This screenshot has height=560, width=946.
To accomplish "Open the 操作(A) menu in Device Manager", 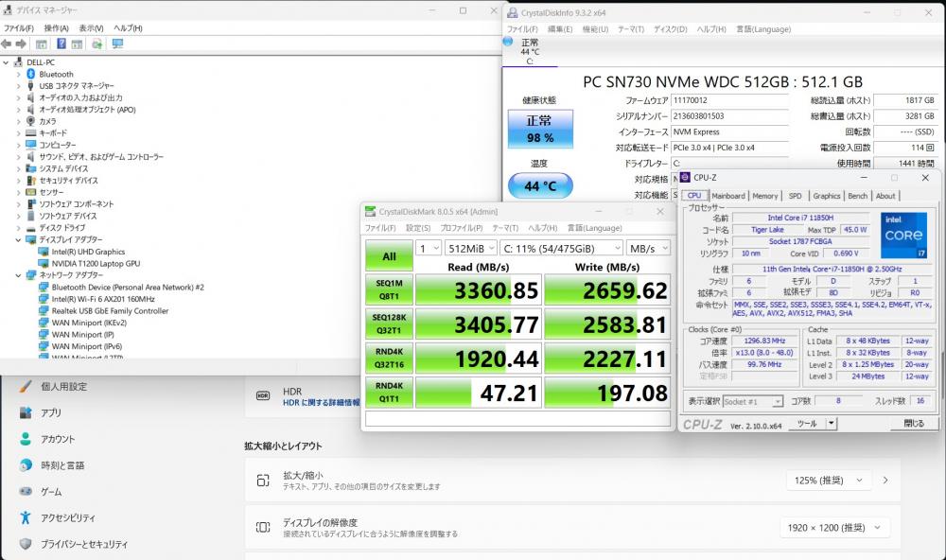I will 56,27.
